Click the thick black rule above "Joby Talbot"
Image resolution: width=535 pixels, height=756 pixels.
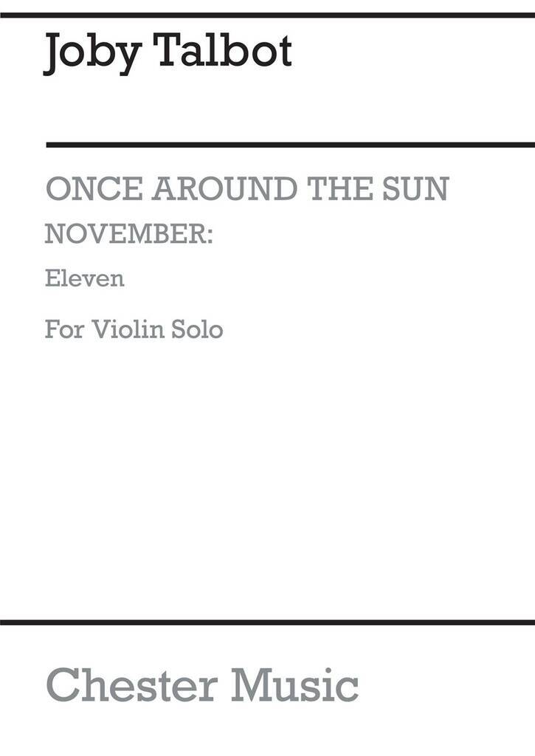coord(267,15)
